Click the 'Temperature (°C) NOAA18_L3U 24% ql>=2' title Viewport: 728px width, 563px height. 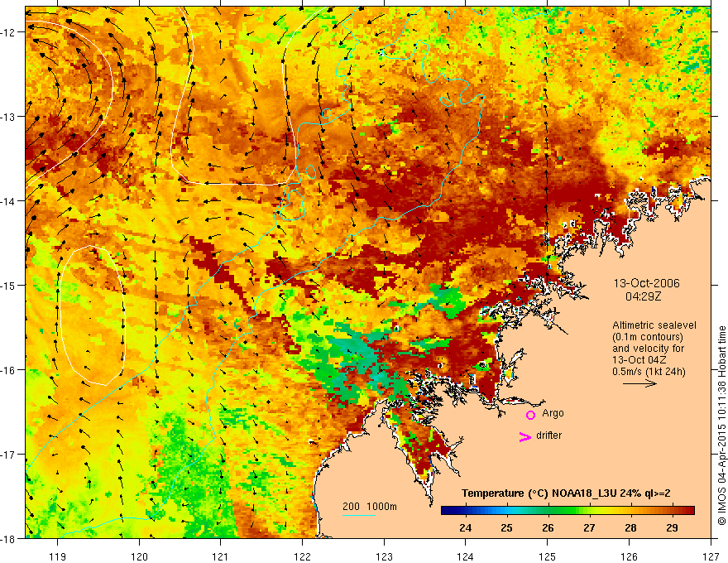(566, 493)
